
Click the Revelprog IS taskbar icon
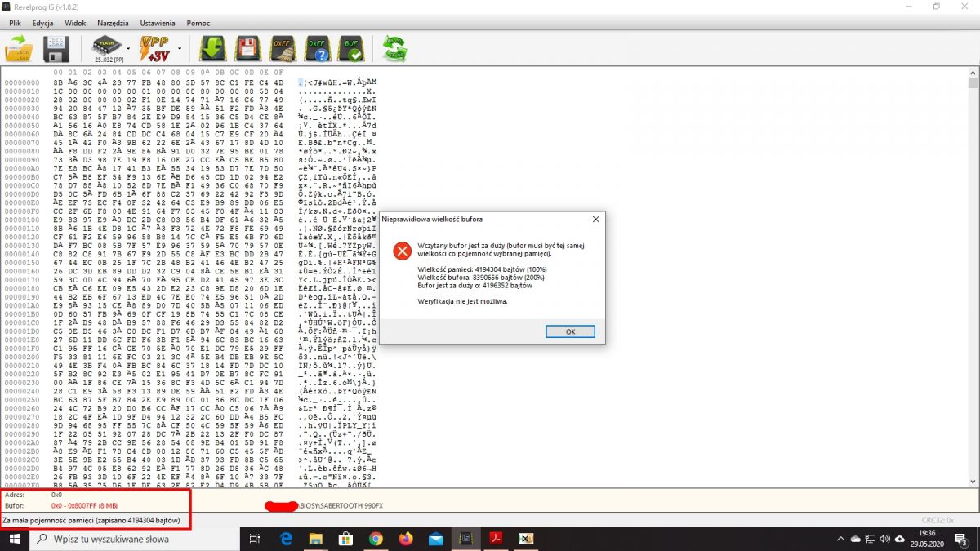pos(465,539)
